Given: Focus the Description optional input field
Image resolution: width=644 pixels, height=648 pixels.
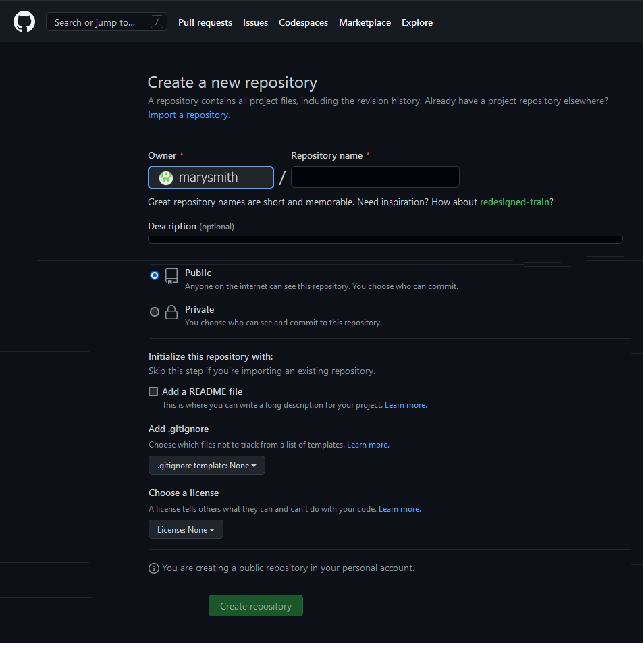Looking at the screenshot, I should [x=385, y=240].
